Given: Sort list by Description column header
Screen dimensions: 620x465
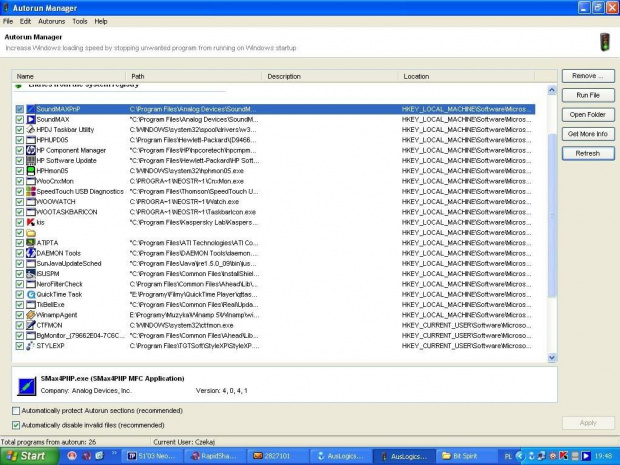Looking at the screenshot, I should tap(330, 76).
